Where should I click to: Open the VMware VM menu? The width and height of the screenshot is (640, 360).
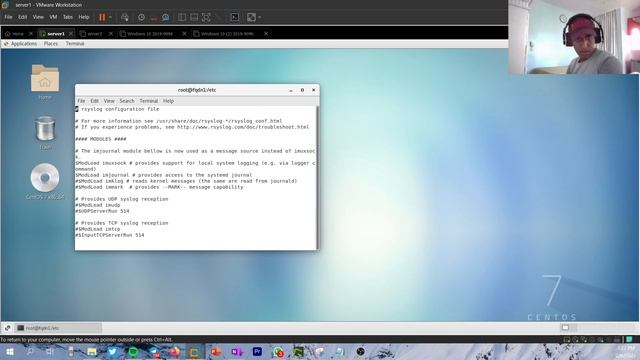pos(53,17)
